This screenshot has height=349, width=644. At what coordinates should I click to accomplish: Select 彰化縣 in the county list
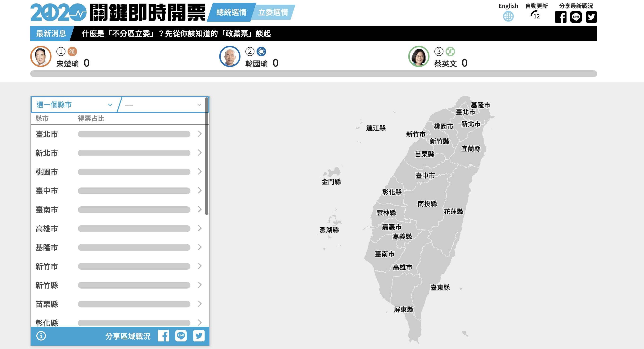tap(47, 323)
